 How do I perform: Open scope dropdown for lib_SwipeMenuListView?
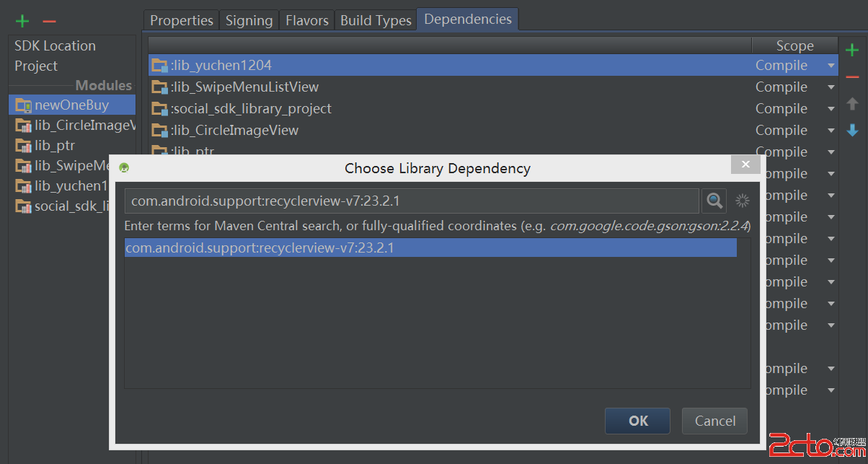tap(831, 87)
